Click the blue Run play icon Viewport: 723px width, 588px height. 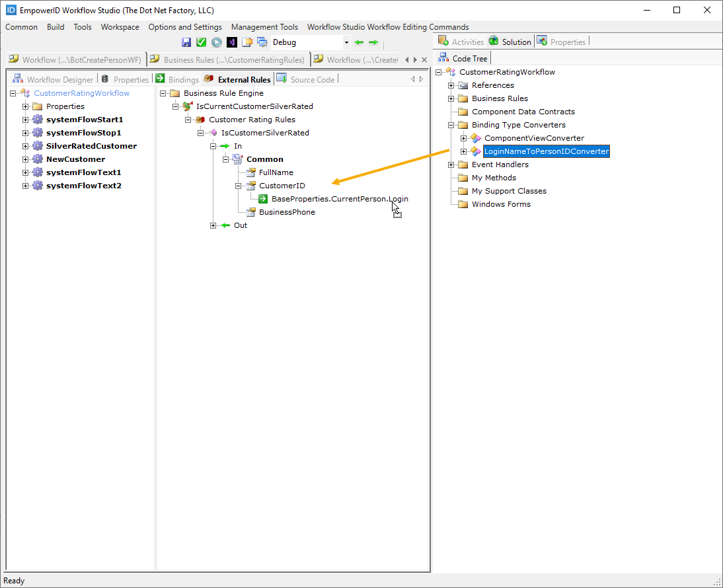[x=217, y=42]
